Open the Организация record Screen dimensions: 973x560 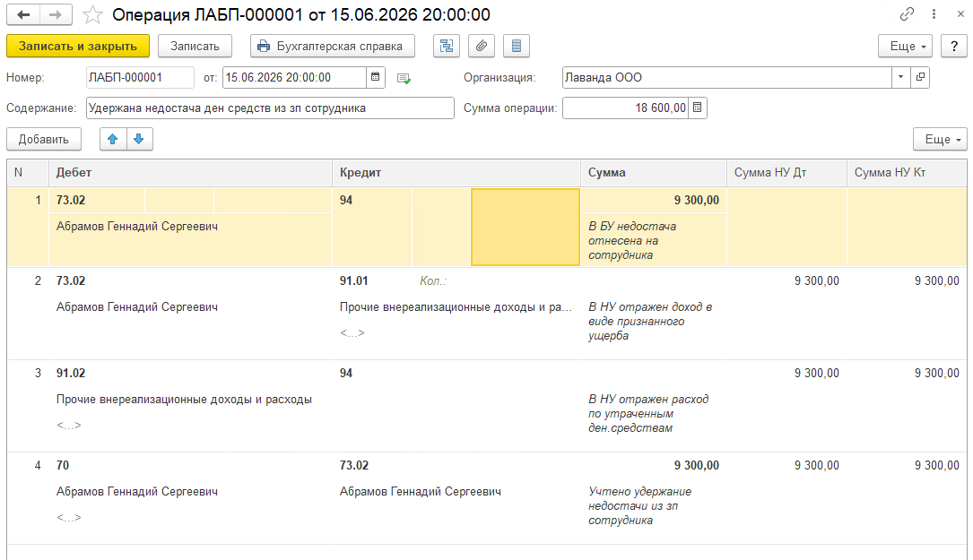(x=920, y=78)
